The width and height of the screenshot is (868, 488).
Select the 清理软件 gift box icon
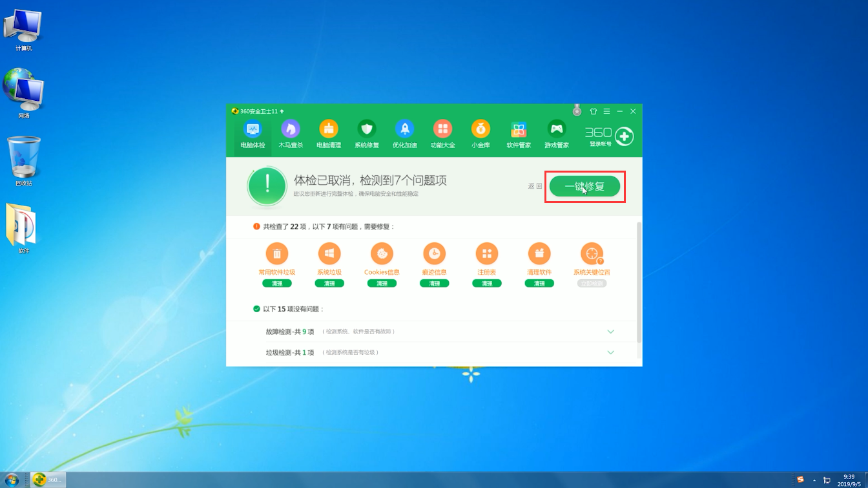[539, 253]
